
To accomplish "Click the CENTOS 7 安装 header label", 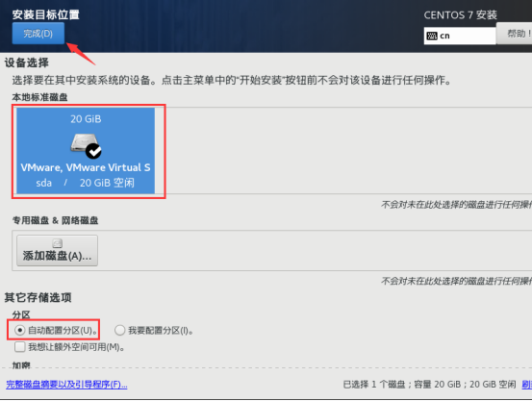I will pos(460,15).
